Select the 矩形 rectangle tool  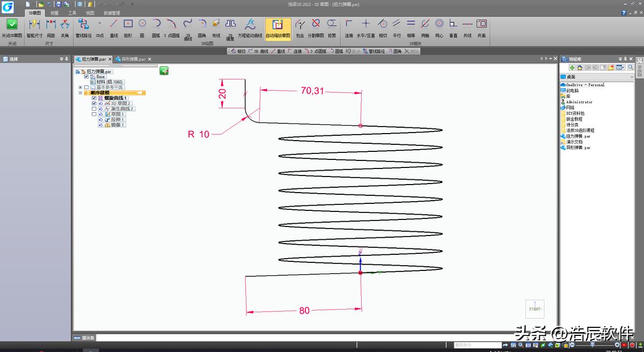[128, 28]
